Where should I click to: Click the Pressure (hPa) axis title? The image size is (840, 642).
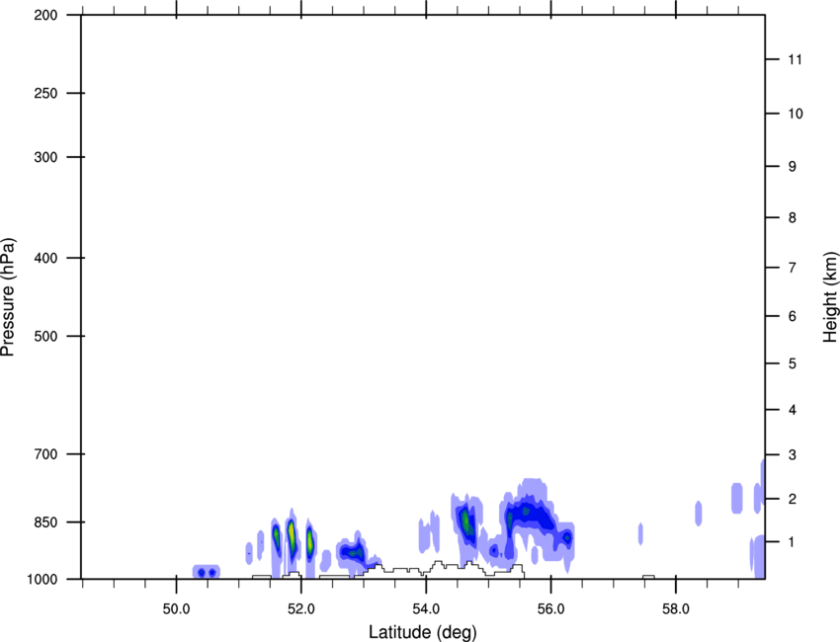coord(9,296)
